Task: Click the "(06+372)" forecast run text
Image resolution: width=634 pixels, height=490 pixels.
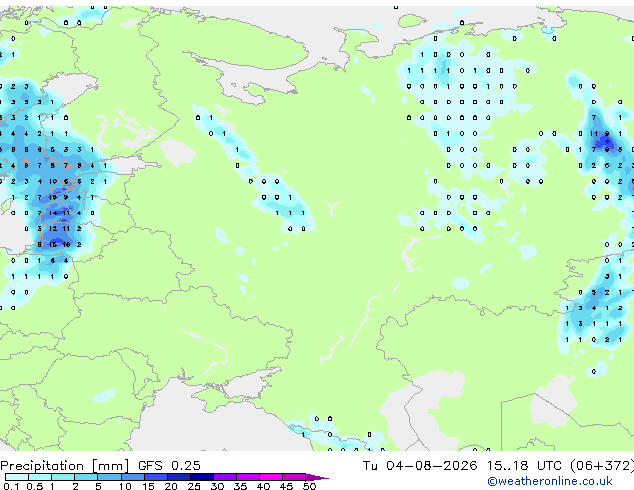Action: pyautogui.click(x=602, y=466)
